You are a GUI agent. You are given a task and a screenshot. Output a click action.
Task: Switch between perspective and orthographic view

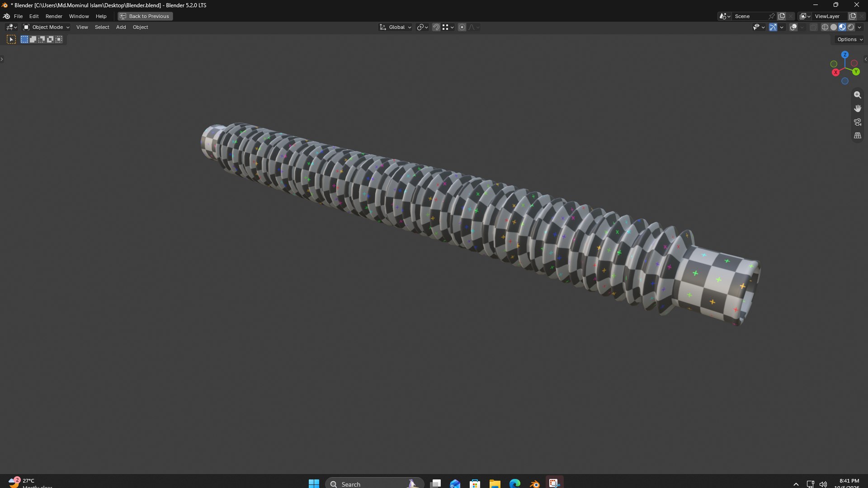pyautogui.click(x=857, y=136)
